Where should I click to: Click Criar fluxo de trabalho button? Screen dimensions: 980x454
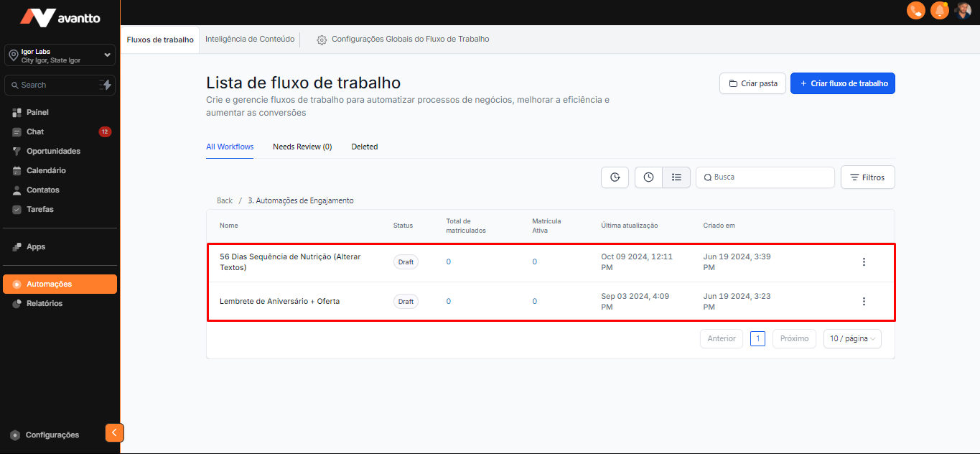point(842,83)
